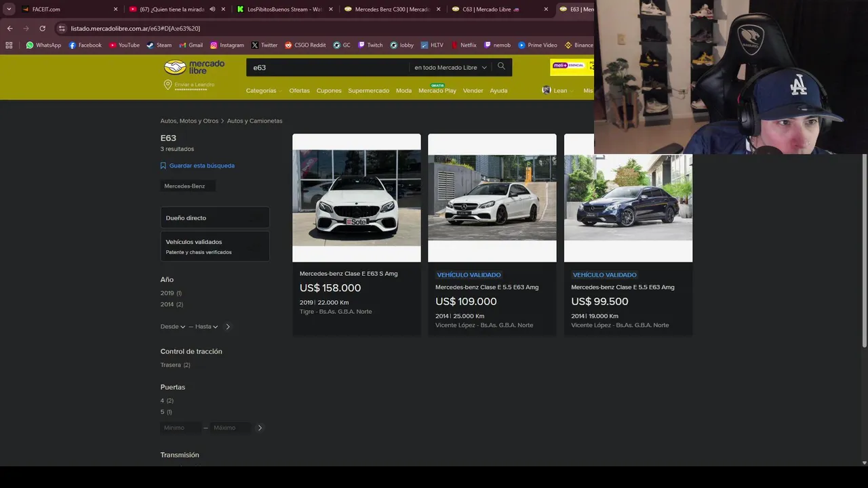Reload the page with the refresh icon
The height and width of the screenshot is (488, 868).
(x=42, y=28)
